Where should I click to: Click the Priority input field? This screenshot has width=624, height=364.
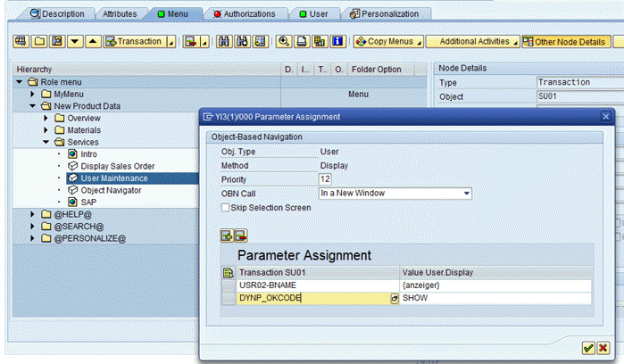pyautogui.click(x=325, y=179)
